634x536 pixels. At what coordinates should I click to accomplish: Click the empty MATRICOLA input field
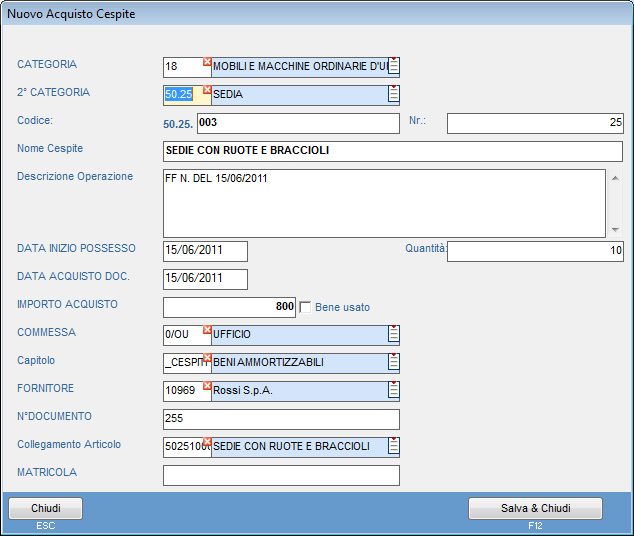coord(281,475)
